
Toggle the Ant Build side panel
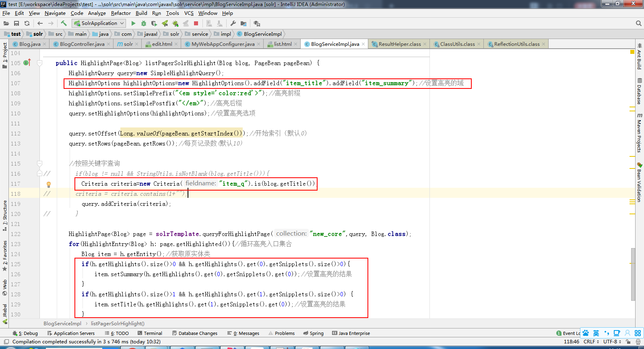(x=639, y=56)
